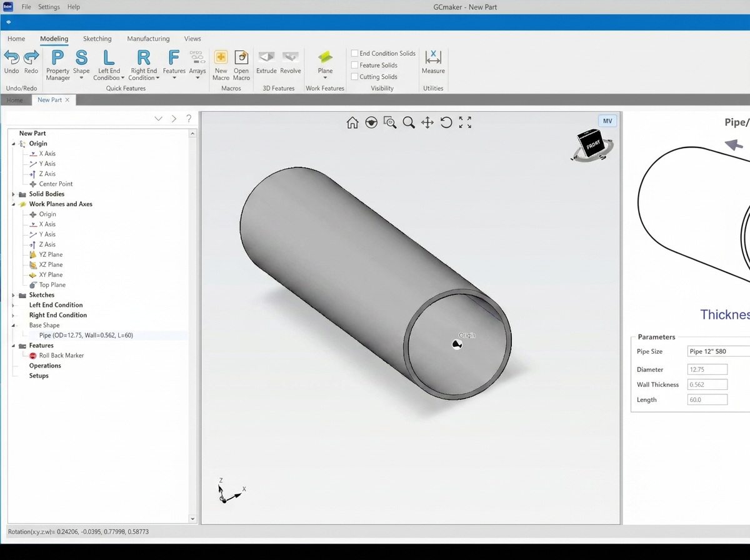Select the Operations tree item
750x560 pixels.
45,366
